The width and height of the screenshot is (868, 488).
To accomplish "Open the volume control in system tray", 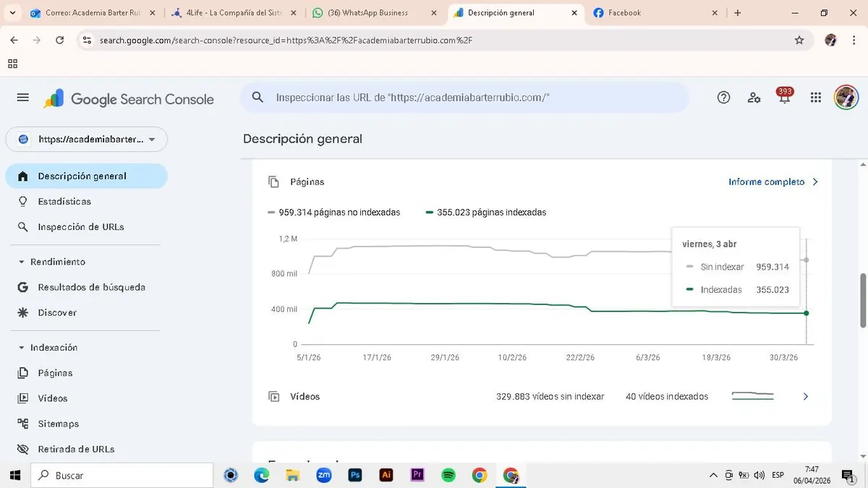I will point(759,475).
